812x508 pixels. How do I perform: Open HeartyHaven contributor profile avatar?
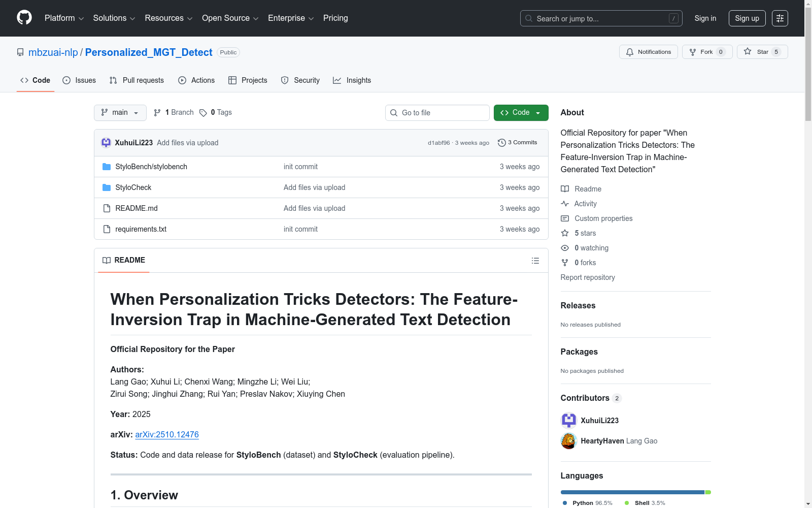coord(569,441)
